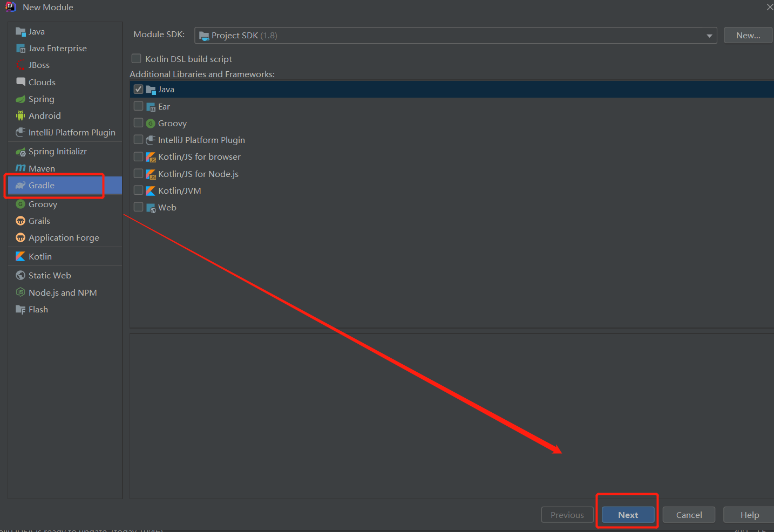
Task: Close the New Module dialog
Action: tap(770, 7)
